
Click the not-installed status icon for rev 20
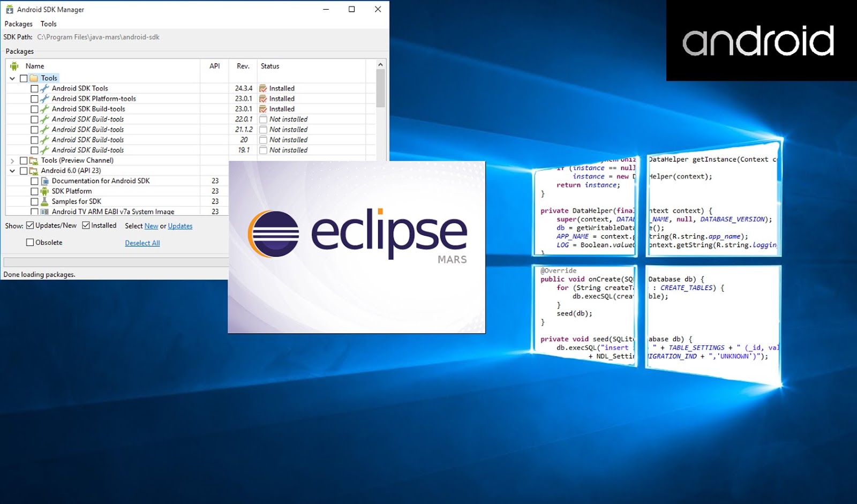(x=263, y=139)
